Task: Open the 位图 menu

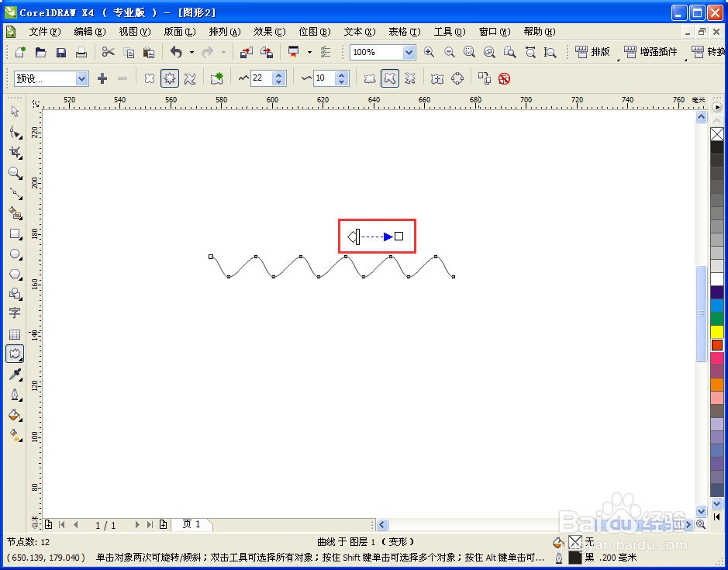Action: coord(314,32)
